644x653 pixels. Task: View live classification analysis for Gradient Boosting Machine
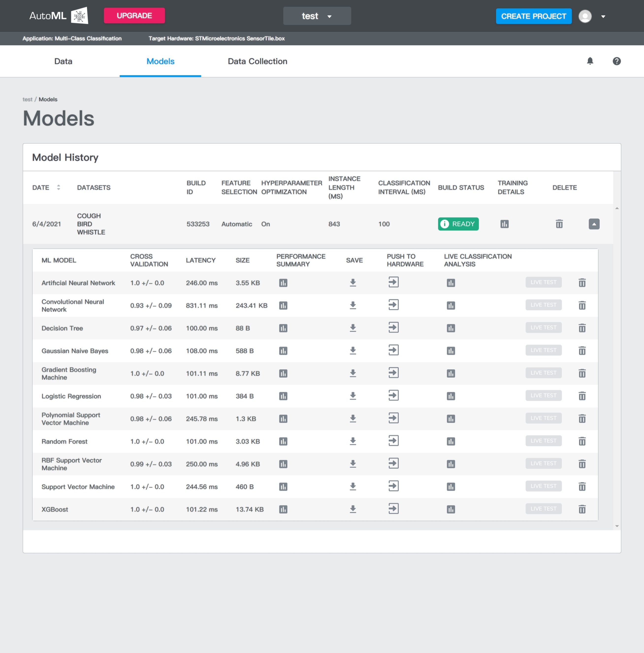(x=451, y=373)
